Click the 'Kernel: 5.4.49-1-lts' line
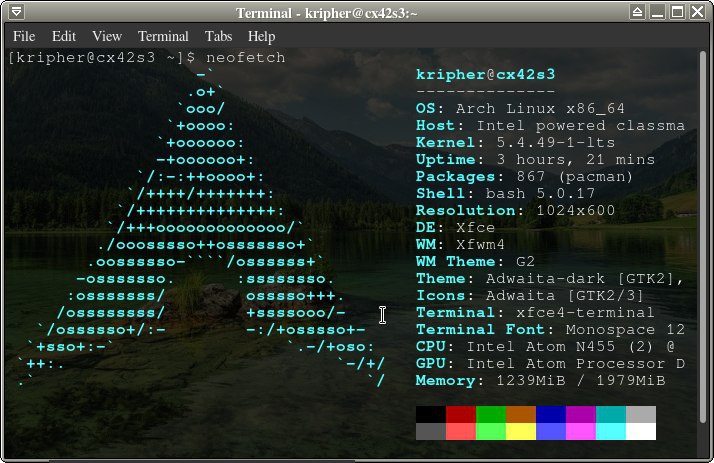This screenshot has width=714, height=463. (x=515, y=142)
